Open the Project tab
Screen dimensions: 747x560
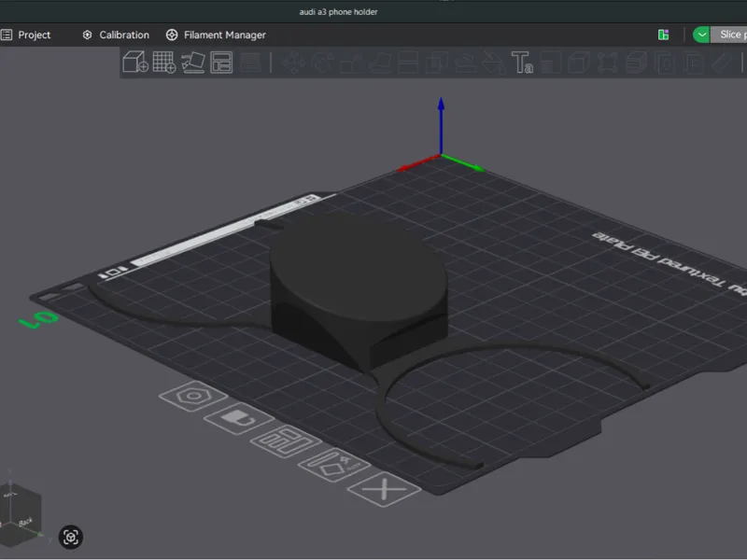click(26, 35)
